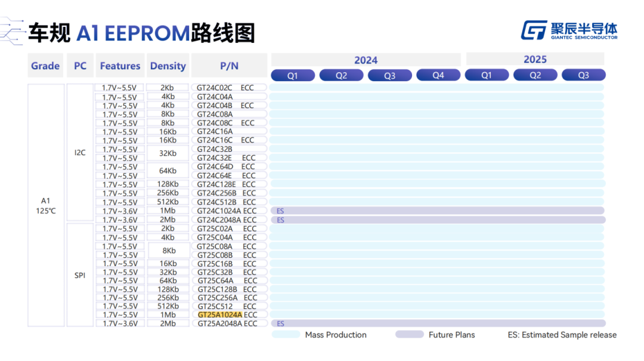Click the 1Mb density of GT25A1024A
Image resolution: width=644 pixels, height=361 pixels.
click(x=168, y=314)
